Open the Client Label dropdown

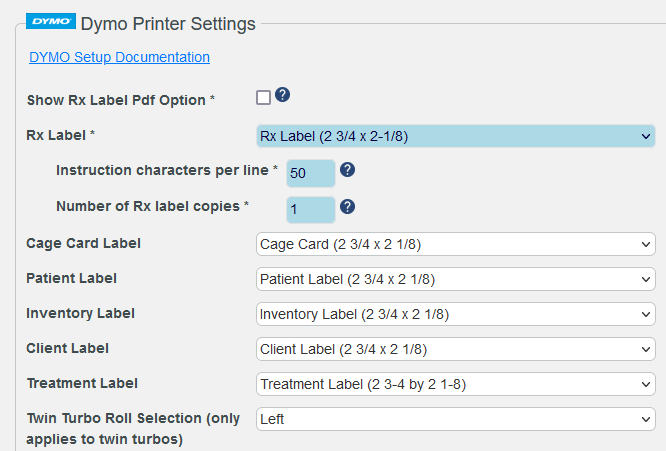point(456,349)
